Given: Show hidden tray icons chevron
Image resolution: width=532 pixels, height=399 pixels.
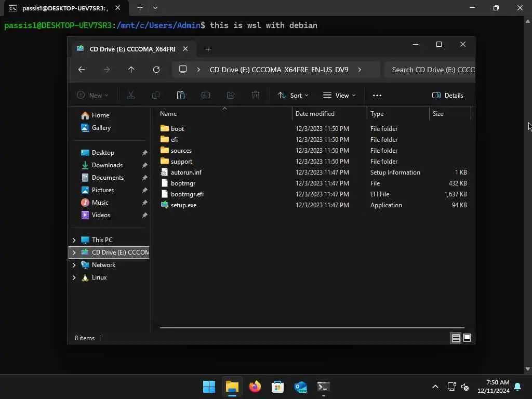Looking at the screenshot, I should tap(435, 387).
